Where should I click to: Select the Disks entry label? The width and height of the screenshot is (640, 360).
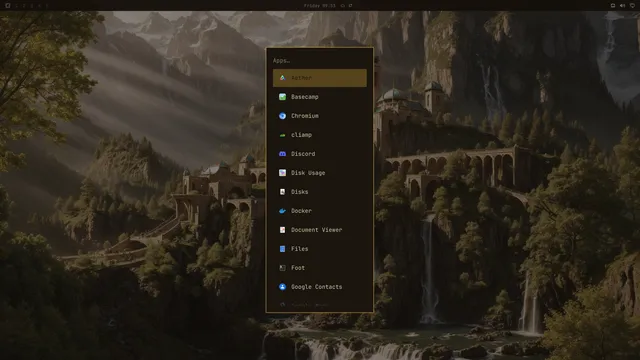click(300, 192)
